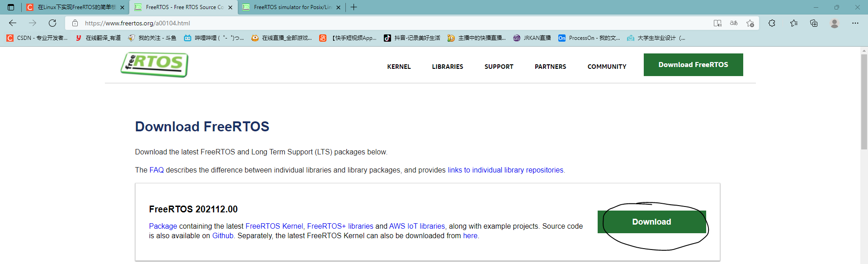The width and height of the screenshot is (868, 264).
Task: Follow the FAQ link
Action: pos(156,170)
